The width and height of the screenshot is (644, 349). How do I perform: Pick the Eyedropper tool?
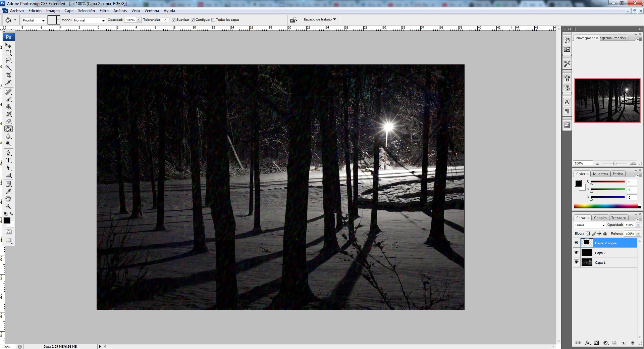click(x=9, y=191)
